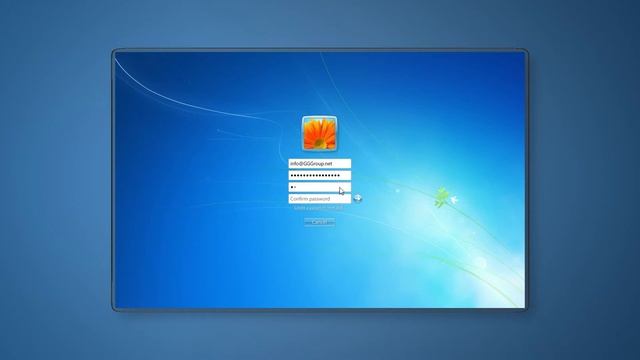Submit with the round arrow button

[x=358, y=198]
